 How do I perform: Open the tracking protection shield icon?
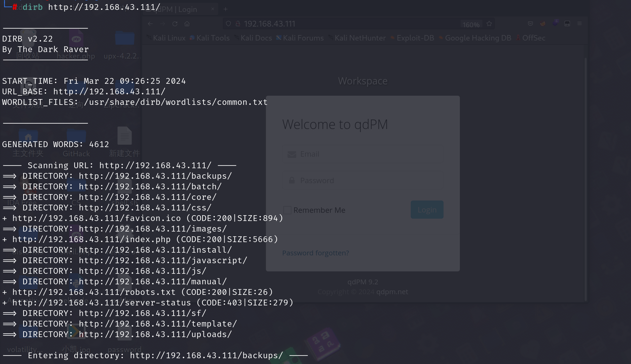(x=228, y=24)
